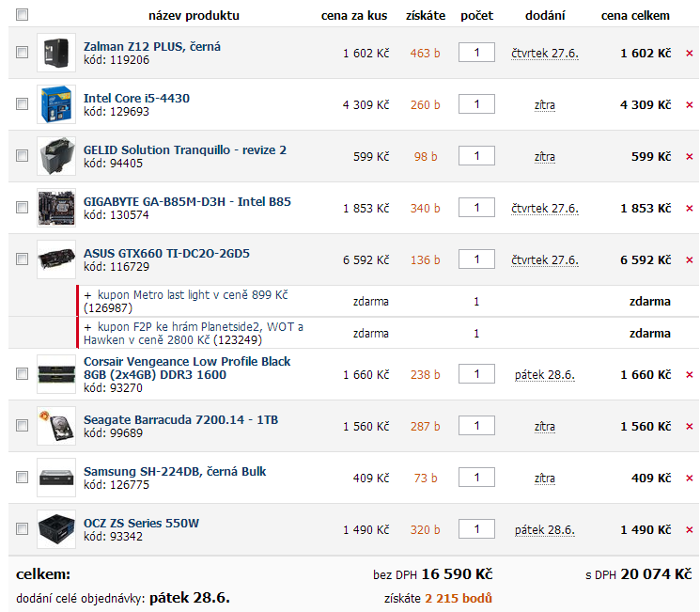Delete OCZ ZS Series 550W via red X

coord(690,530)
